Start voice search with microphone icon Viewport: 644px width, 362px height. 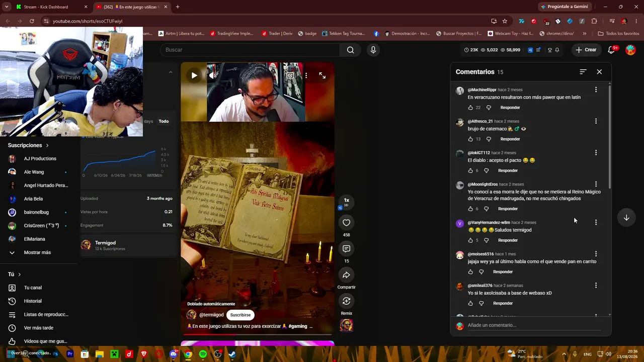[x=373, y=50]
